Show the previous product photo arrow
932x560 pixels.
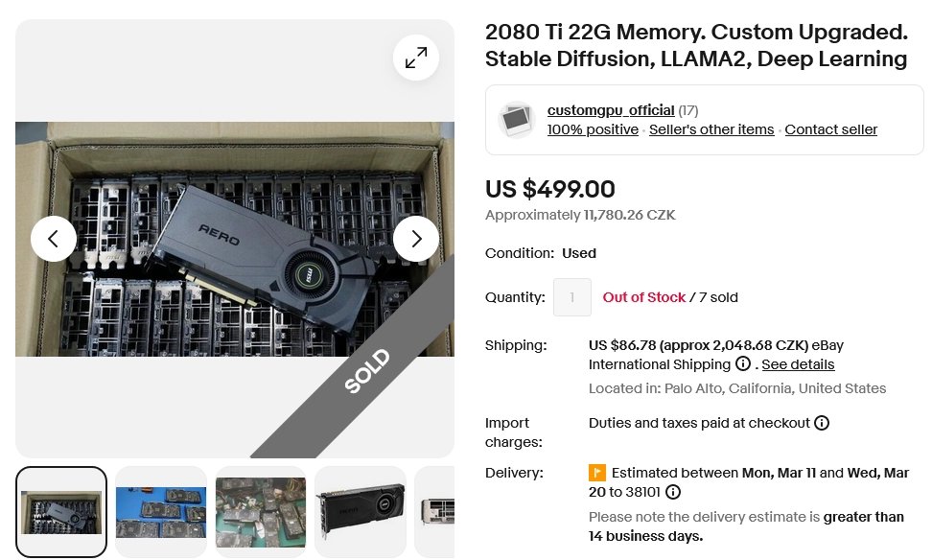[x=54, y=239]
